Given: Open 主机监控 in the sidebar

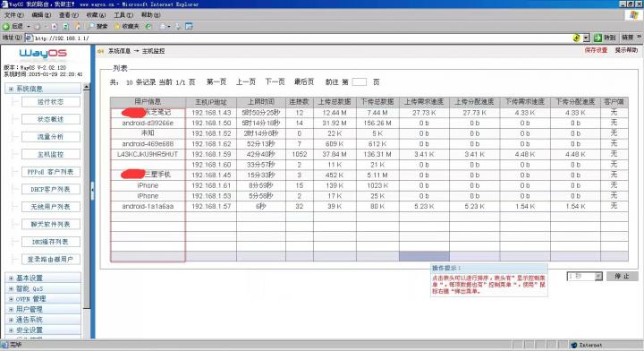Looking at the screenshot, I should (50, 154).
